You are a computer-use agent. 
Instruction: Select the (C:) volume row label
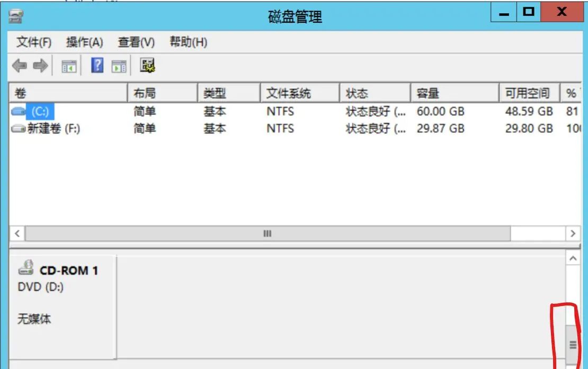pyautogui.click(x=40, y=111)
